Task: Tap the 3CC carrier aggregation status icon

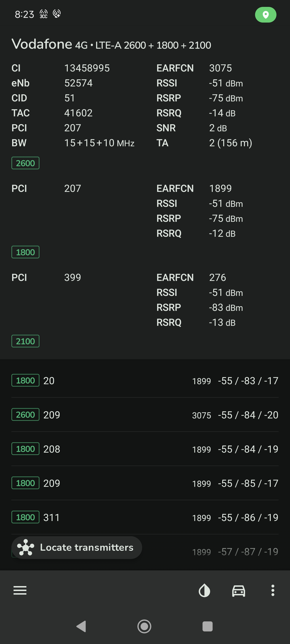Action: pos(43,14)
